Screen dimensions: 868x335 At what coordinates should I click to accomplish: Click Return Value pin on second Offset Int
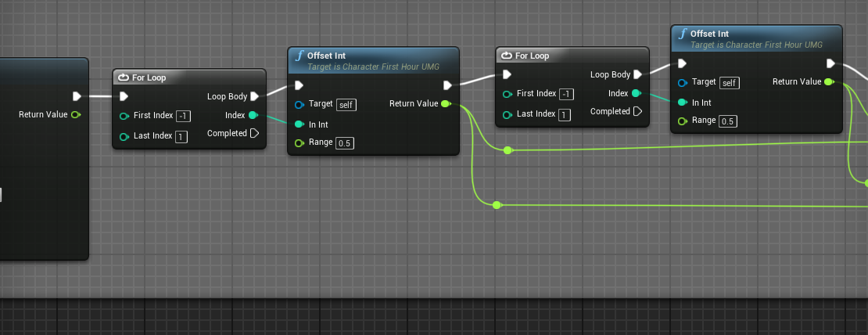(x=829, y=82)
